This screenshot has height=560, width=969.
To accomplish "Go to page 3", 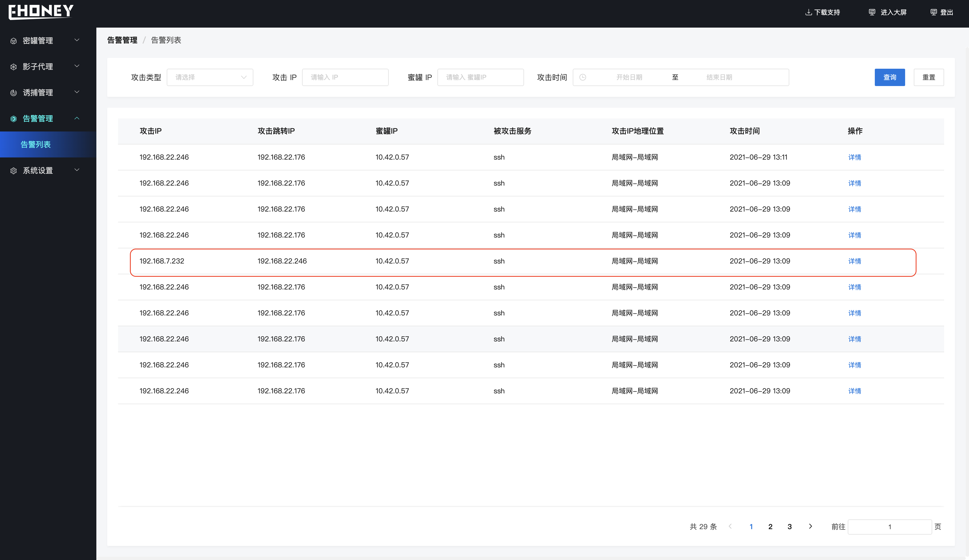I will pyautogui.click(x=790, y=526).
